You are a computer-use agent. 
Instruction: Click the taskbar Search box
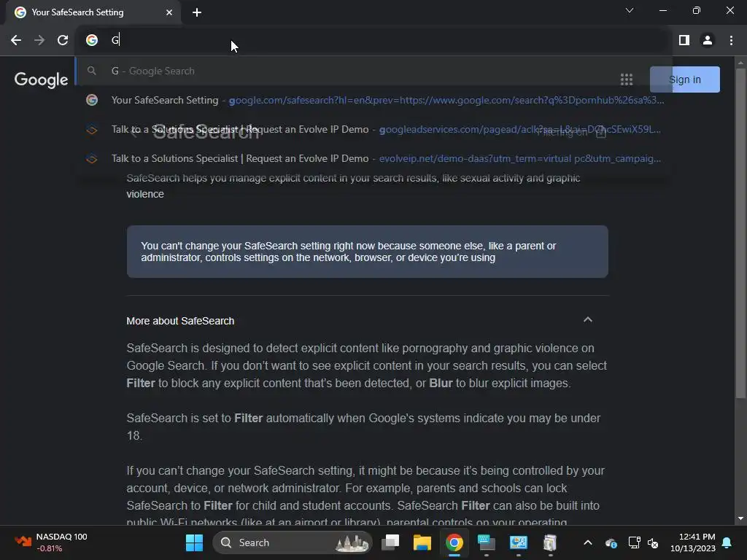tap(293, 542)
